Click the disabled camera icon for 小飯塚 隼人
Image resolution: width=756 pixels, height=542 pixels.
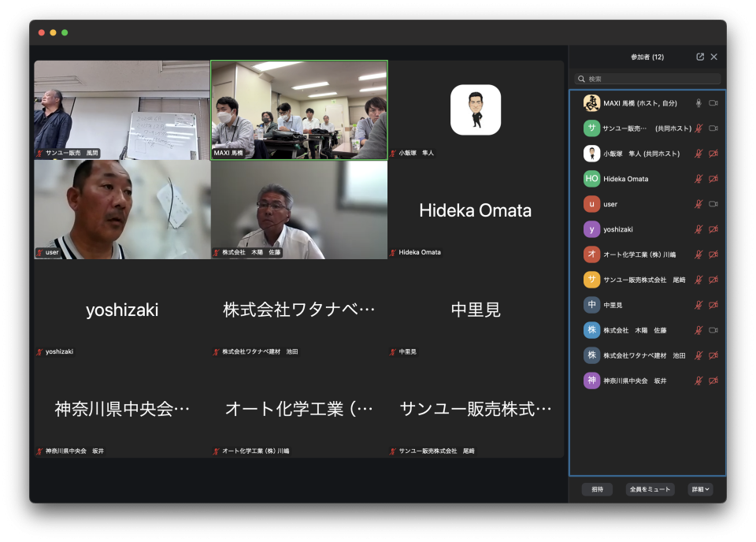point(713,154)
